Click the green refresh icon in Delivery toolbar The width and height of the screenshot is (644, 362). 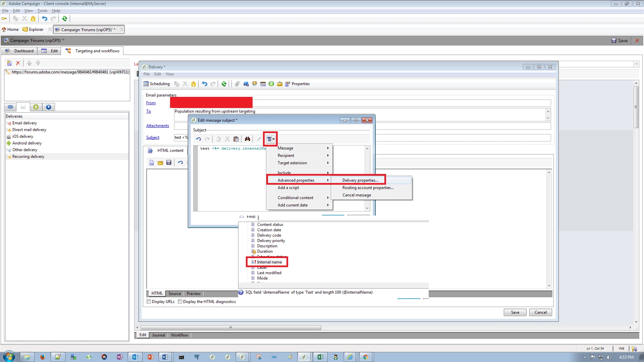click(x=224, y=84)
